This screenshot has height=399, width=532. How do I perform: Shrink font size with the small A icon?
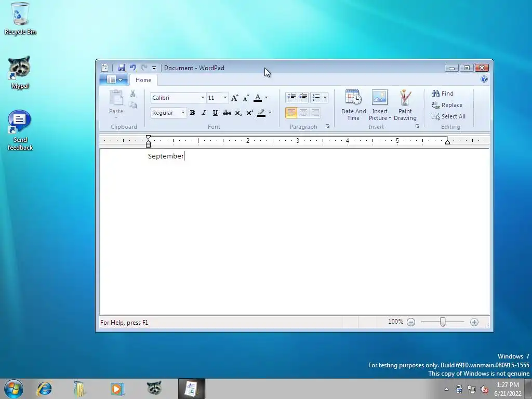[x=246, y=98]
